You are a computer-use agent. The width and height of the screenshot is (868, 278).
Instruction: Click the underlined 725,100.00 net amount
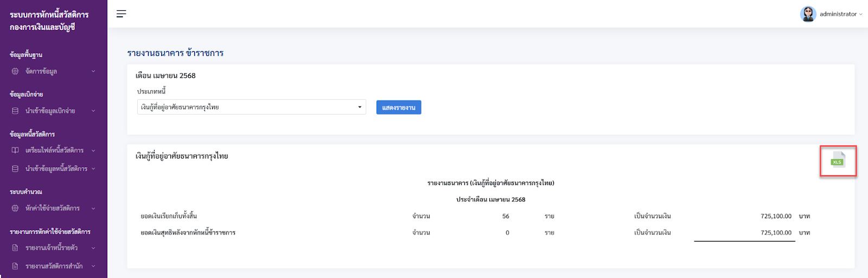coord(776,232)
